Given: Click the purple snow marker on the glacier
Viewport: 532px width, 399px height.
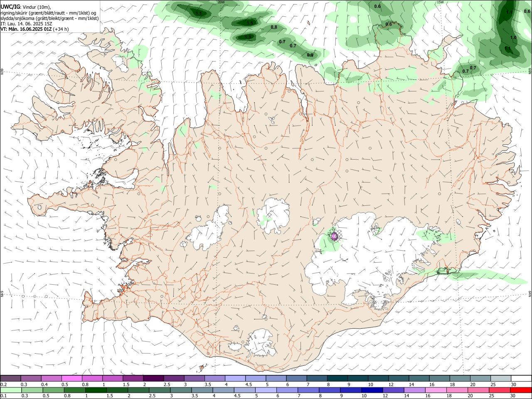Looking at the screenshot, I should [334, 237].
